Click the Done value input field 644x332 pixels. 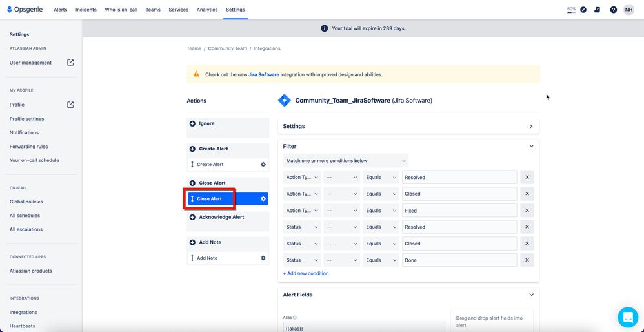click(x=459, y=260)
